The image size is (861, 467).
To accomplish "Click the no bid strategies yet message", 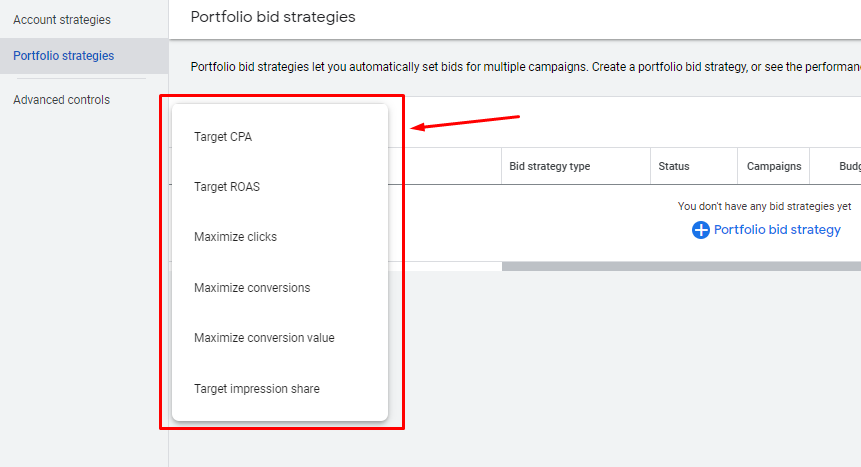I will pos(764,206).
